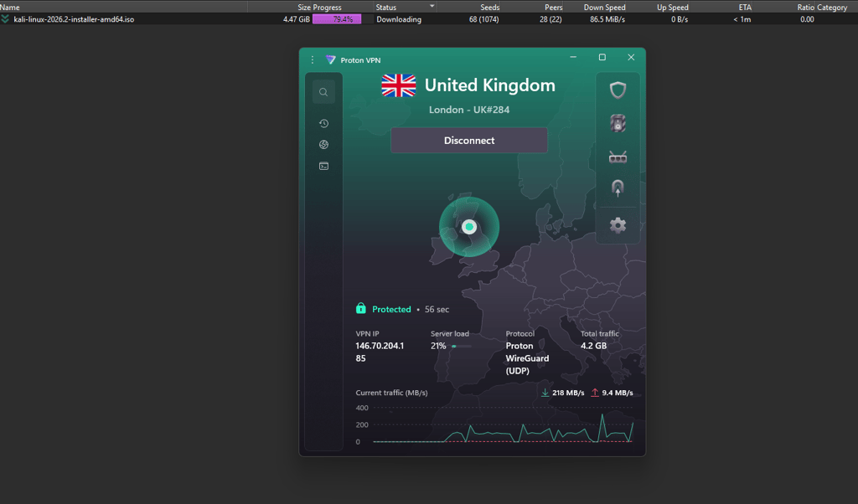Click the server load progress bar
The image size is (858, 504).
click(462, 346)
